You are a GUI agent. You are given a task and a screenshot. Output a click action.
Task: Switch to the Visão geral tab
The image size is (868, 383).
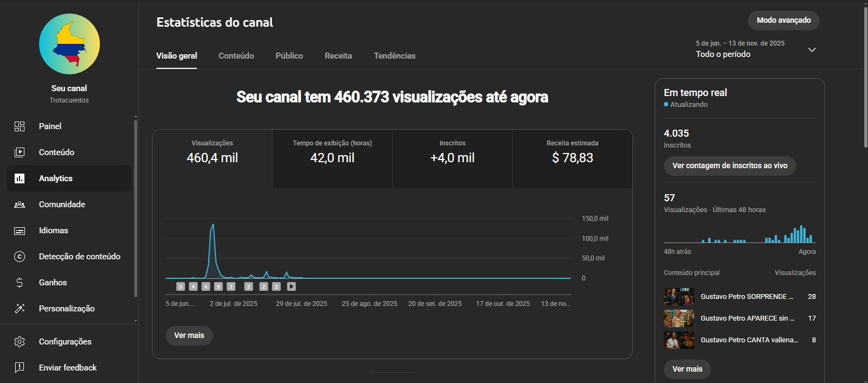tap(176, 56)
